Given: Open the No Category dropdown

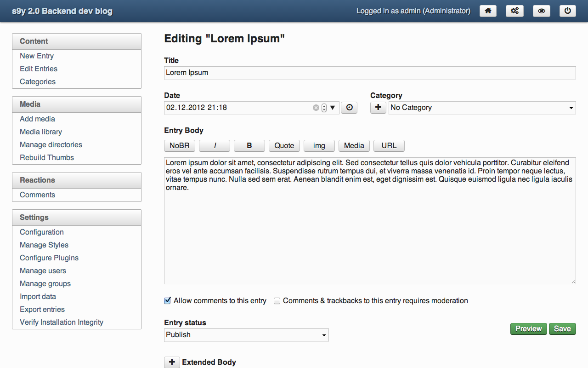Looking at the screenshot, I should click(482, 108).
